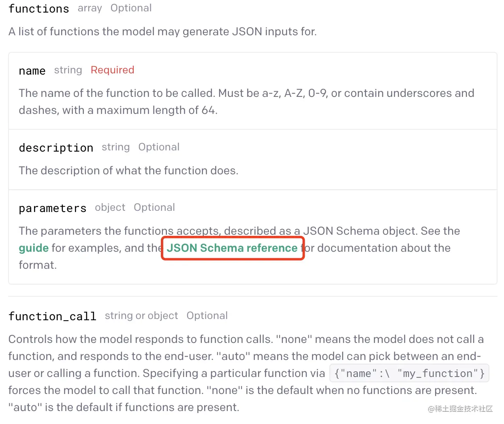Select the parameters parameter label

[53, 208]
